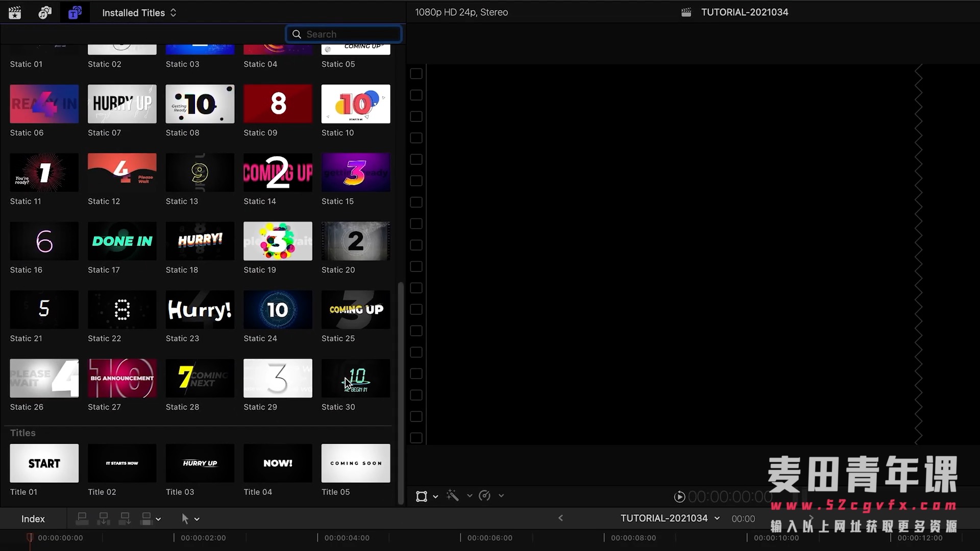Viewport: 980px width, 551px height.
Task: Open the Installed Titles dropdown
Action: point(139,13)
